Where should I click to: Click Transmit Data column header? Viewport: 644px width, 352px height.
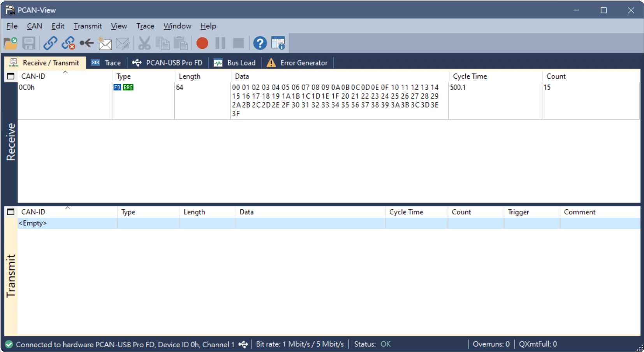311,212
